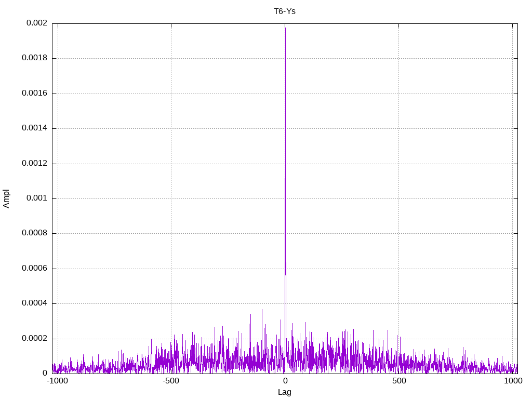The height and width of the screenshot is (399, 532).
Task: Select the 0.001 y-axis tick label
Action: point(37,198)
